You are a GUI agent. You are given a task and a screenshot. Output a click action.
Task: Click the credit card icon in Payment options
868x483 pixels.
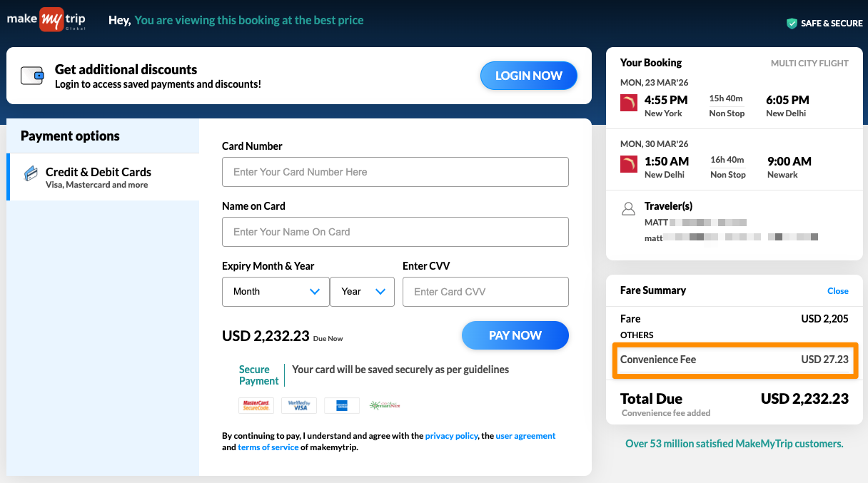[x=31, y=173]
